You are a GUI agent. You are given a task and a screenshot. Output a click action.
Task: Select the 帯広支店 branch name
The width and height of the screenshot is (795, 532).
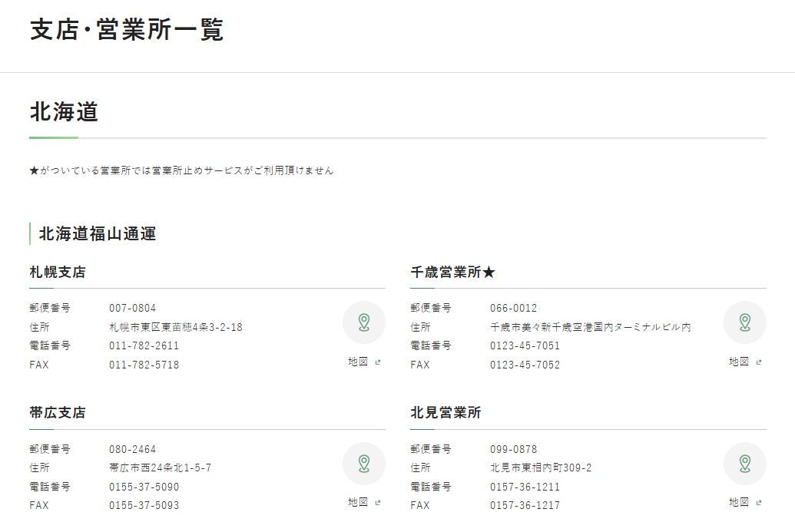[x=58, y=412]
